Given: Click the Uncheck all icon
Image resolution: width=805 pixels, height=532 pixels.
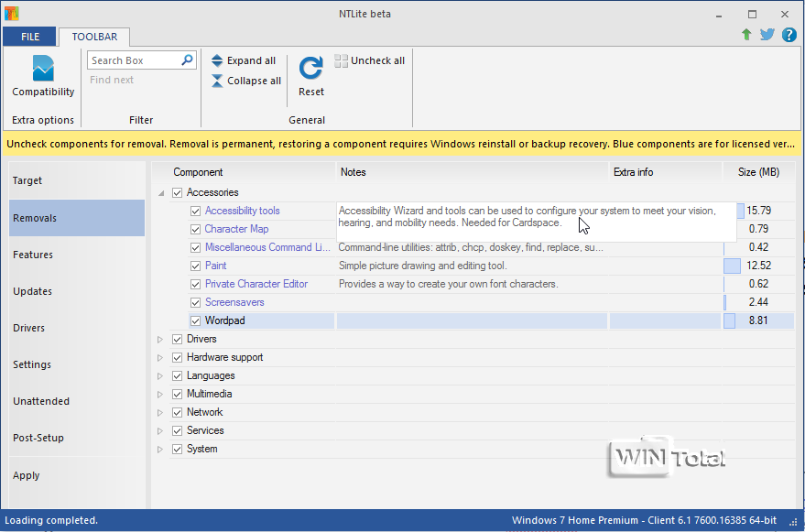Looking at the screenshot, I should point(342,60).
